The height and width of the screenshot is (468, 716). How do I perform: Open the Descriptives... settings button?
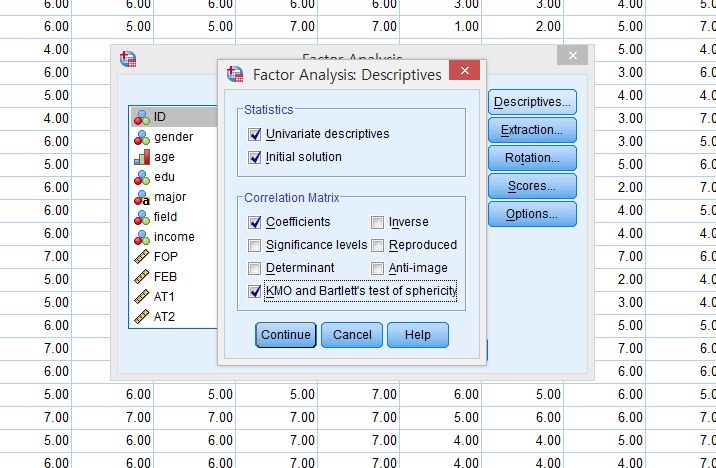532,102
